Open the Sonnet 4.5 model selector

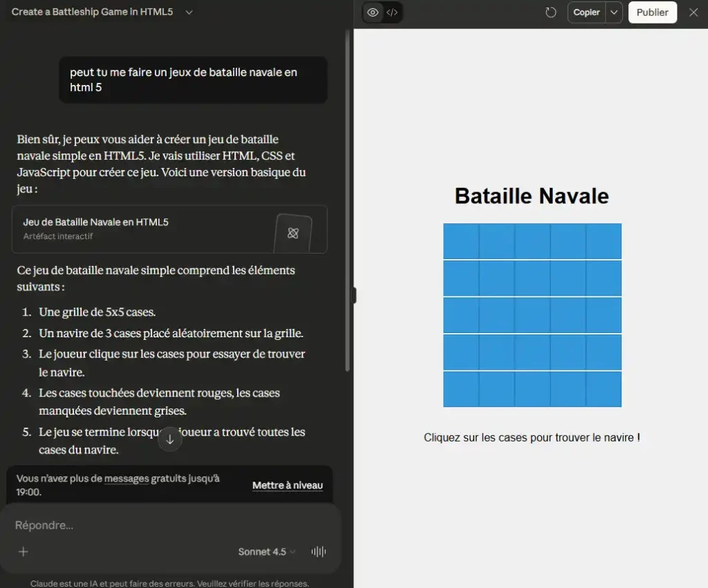point(267,551)
